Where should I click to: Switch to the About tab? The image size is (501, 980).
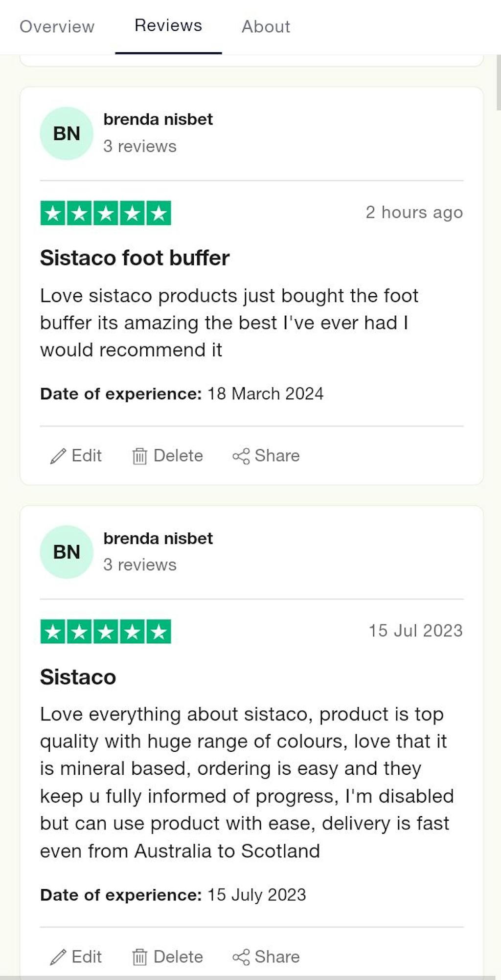(266, 26)
